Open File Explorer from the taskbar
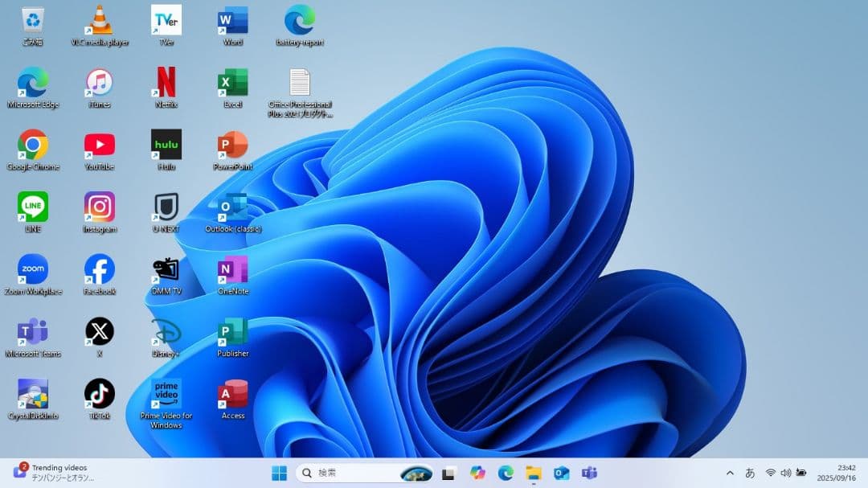Screen dimensions: 868x488 pyautogui.click(x=534, y=473)
